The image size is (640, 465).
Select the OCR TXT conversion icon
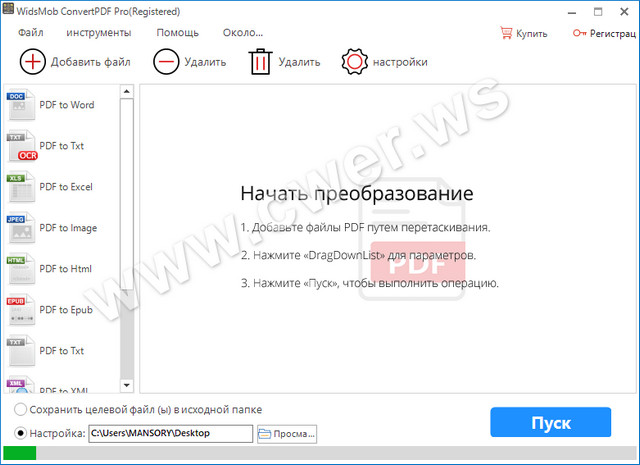21,145
